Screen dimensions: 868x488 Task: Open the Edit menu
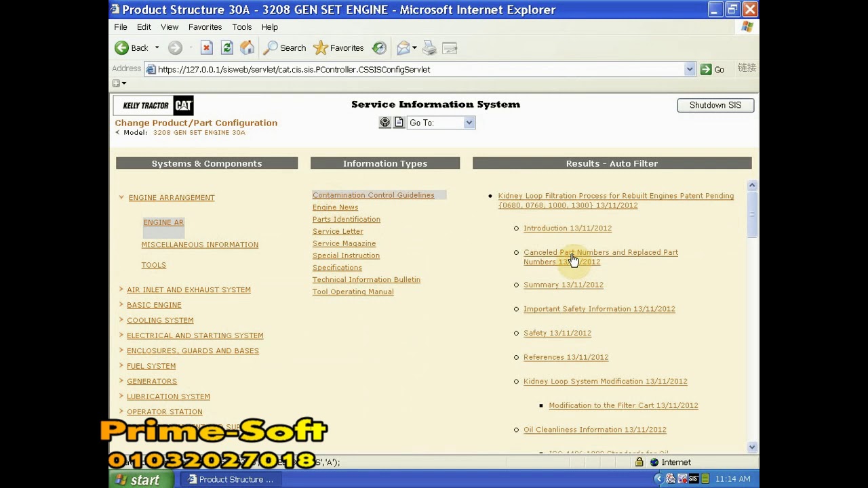144,27
